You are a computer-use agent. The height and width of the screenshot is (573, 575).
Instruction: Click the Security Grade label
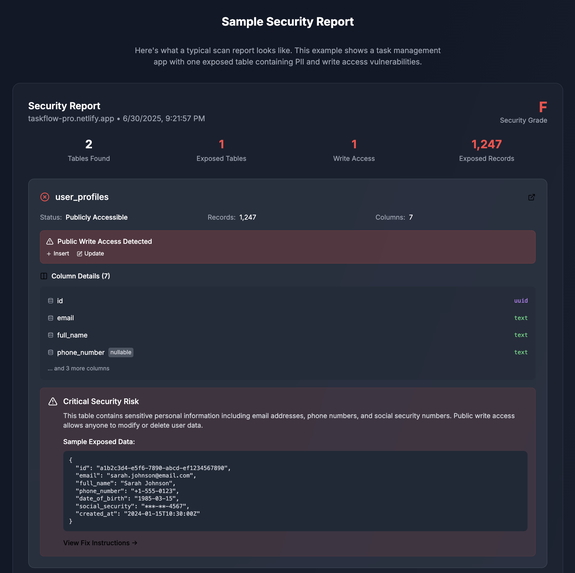pyautogui.click(x=523, y=120)
